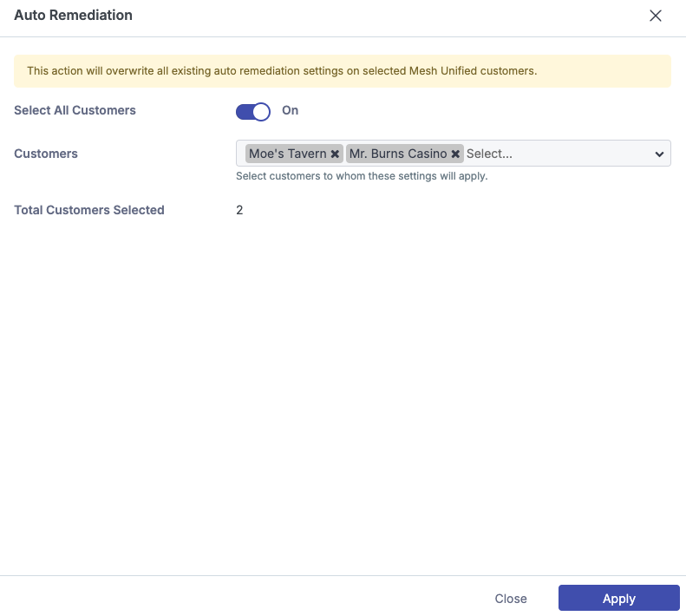Viewport: 686px width, 616px height.
Task: Click the Total Customers Selected label
Action: pos(89,210)
